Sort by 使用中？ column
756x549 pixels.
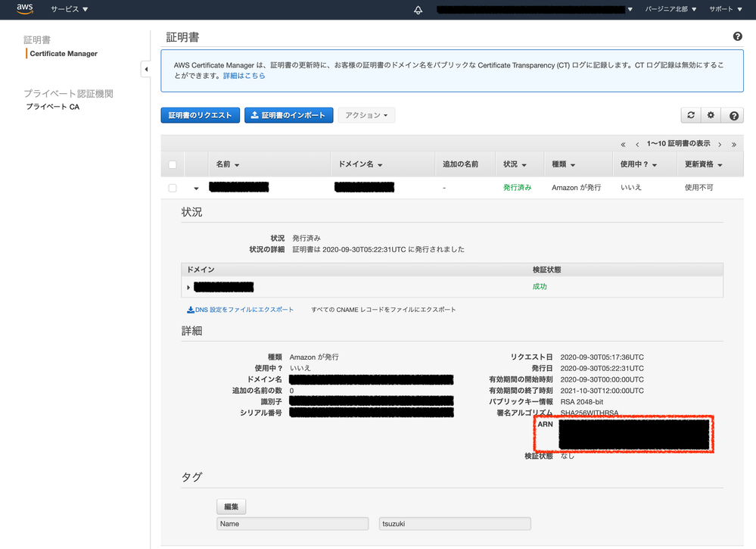tap(639, 164)
